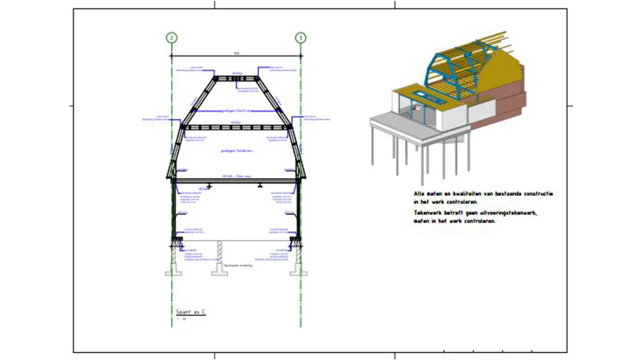Image resolution: width=644 pixels, height=362 pixels.
Task: Select the lower gordingen annotation text
Action: (236, 151)
